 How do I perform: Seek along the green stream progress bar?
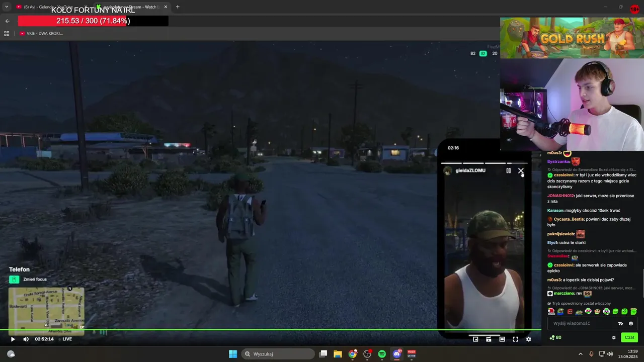pos(270,330)
